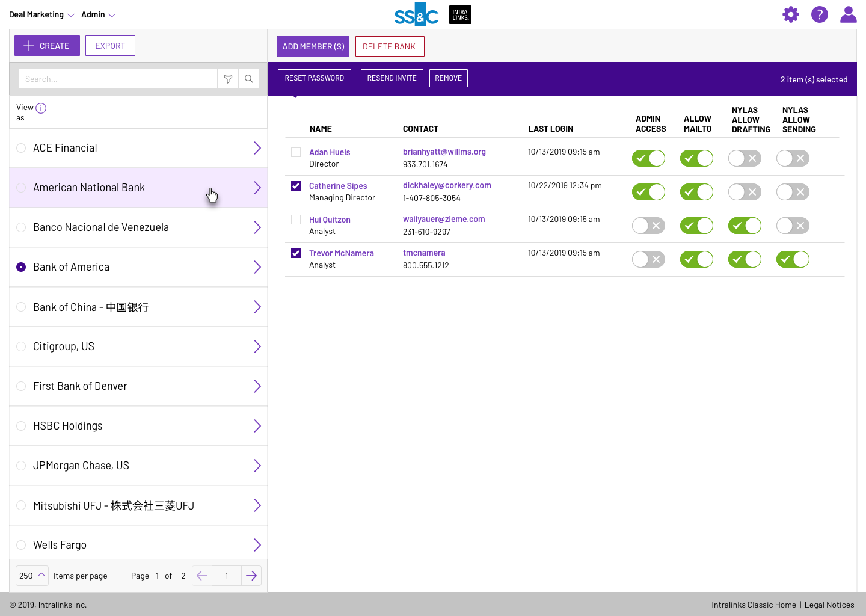
Task: Open the settings gear icon
Action: pos(791,14)
